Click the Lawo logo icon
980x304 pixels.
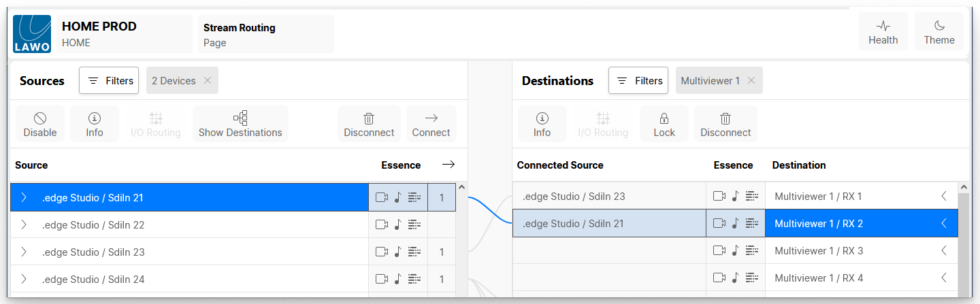pyautogui.click(x=32, y=34)
